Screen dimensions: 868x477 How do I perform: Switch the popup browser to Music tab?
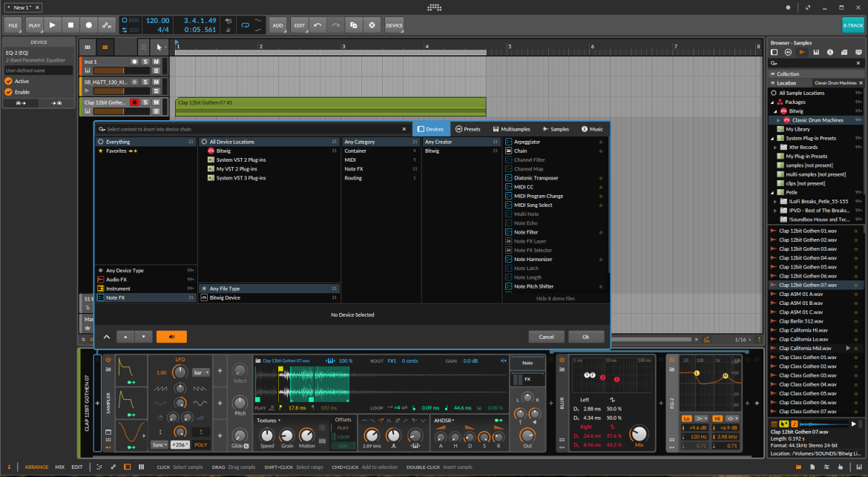point(592,129)
